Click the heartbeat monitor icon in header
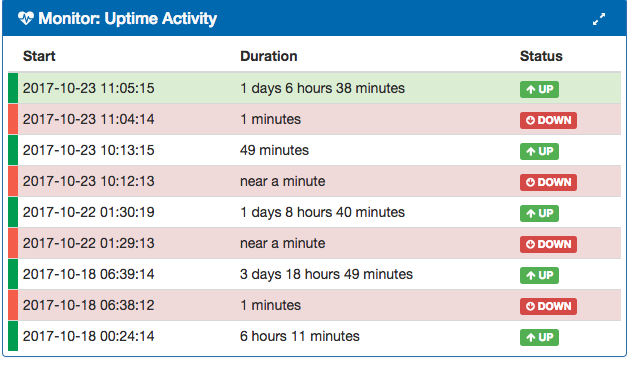637x367 pixels. click(26, 19)
